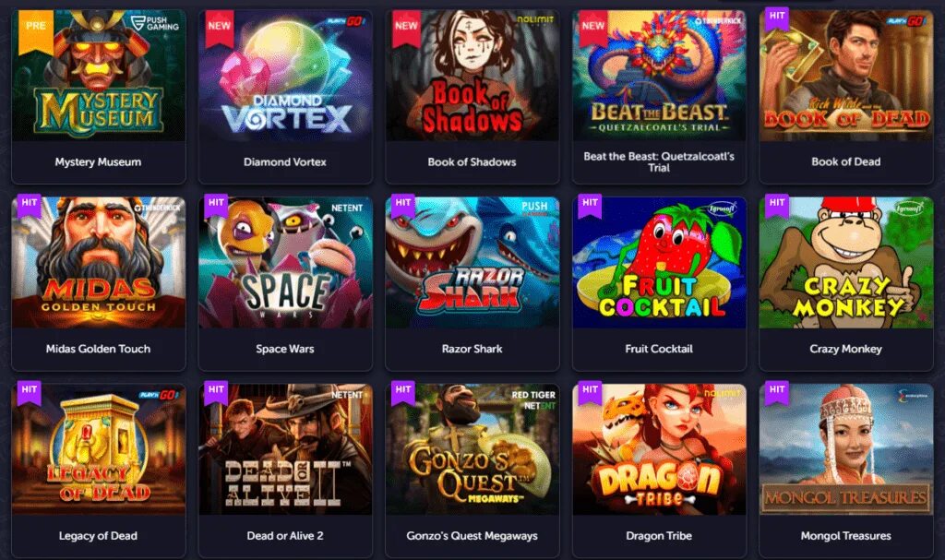Viewport: 945px width, 560px height.
Task: Click the NETENT logo on Space Wars
Action: coord(347,208)
